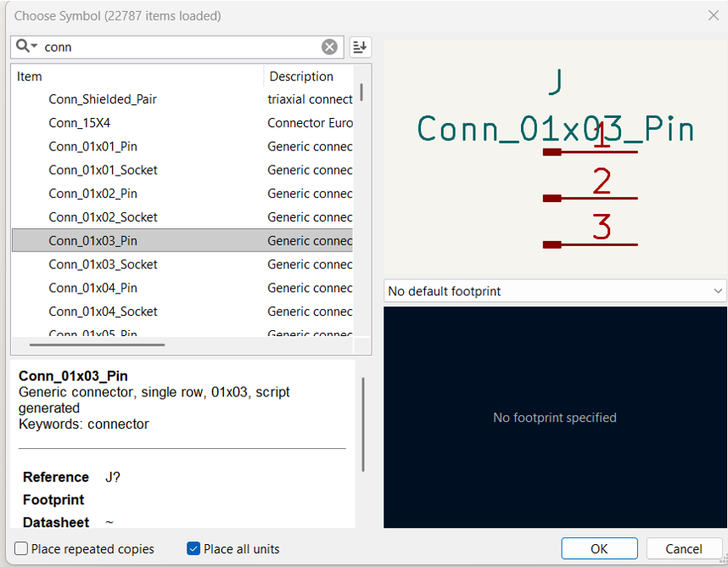This screenshot has width=728, height=567.
Task: Select Conn_01x02_Socket symbol
Action: (x=182, y=217)
